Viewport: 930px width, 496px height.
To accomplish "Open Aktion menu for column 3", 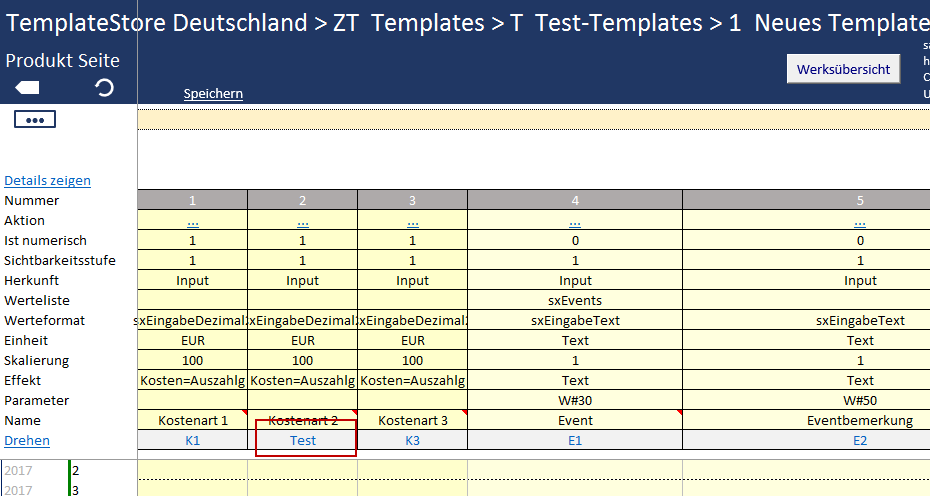I will pos(412,221).
